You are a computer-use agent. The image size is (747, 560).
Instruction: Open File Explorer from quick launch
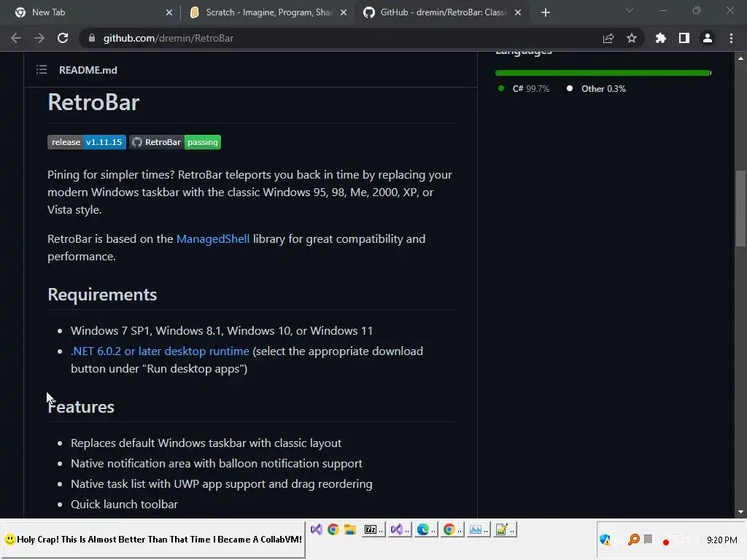tap(350, 529)
